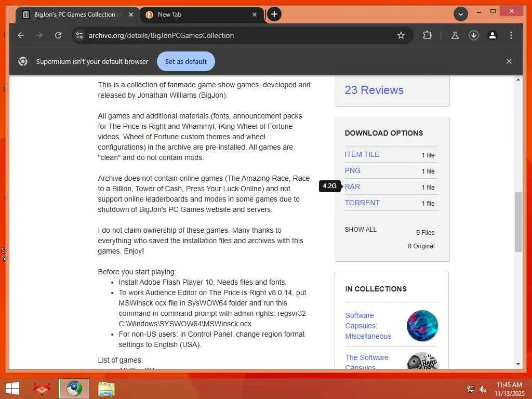
Task: Dismiss the default browser notification bar
Action: [509, 61]
